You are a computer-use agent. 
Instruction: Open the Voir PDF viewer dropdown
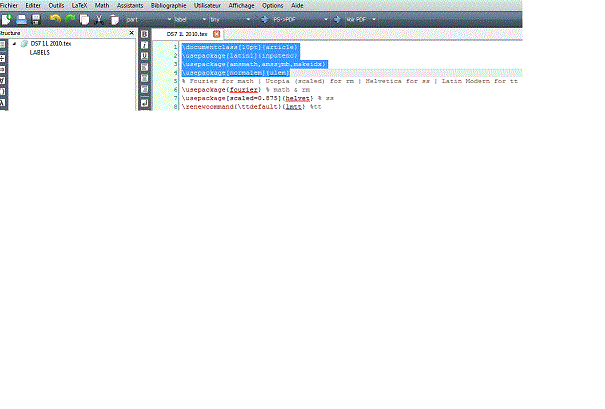point(376,19)
